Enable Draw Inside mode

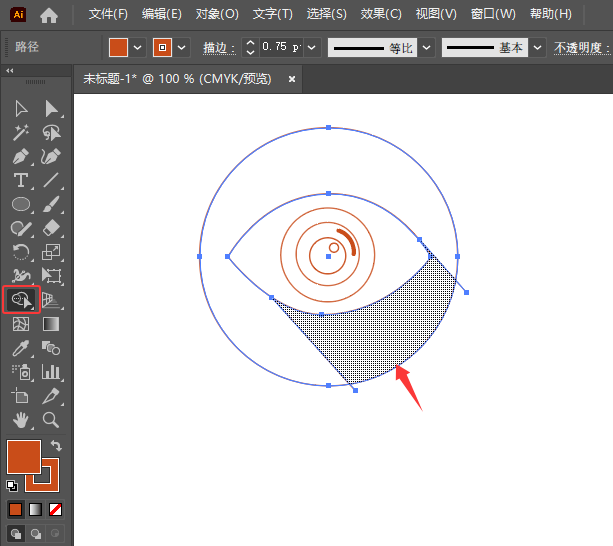coord(55,533)
